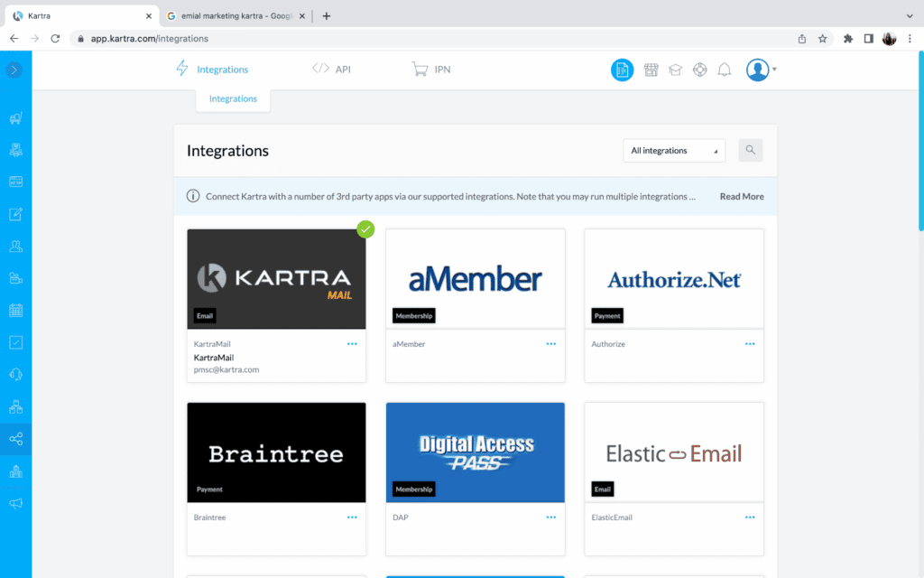Open the Authorize.Net integration card image
Viewport: 924px width, 578px height.
(x=674, y=279)
